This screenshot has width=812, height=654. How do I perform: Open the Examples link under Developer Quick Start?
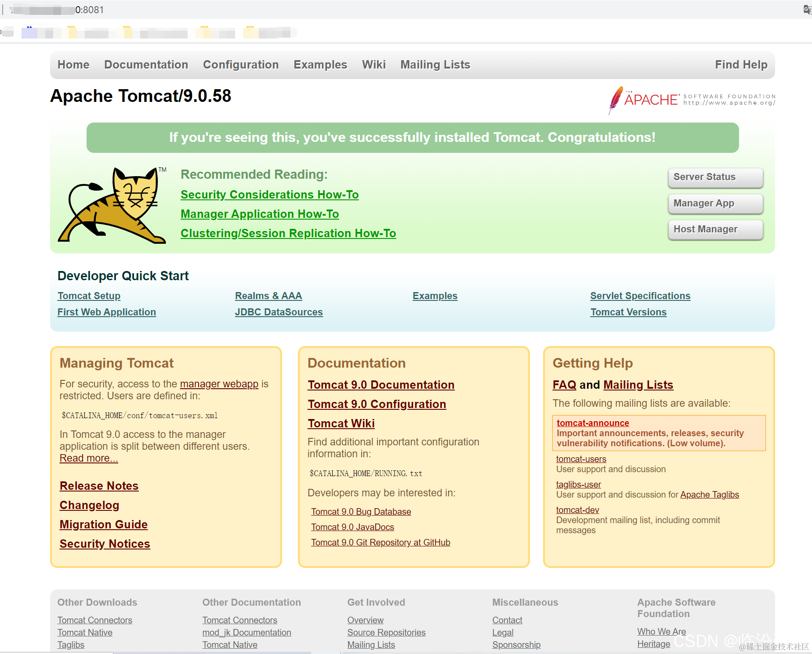coord(435,296)
